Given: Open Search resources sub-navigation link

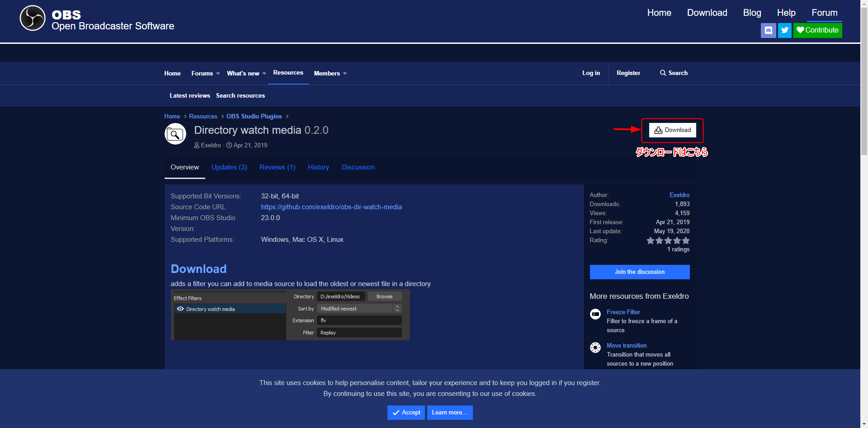Looking at the screenshot, I should pyautogui.click(x=241, y=95).
